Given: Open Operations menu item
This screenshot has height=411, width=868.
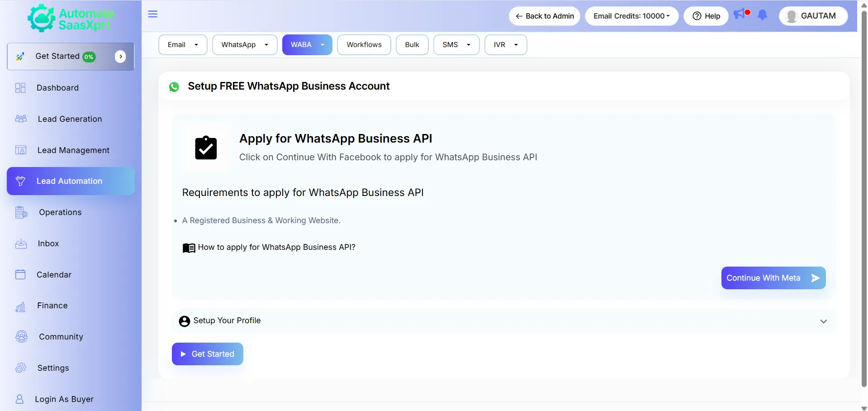Looking at the screenshot, I should [71, 212].
